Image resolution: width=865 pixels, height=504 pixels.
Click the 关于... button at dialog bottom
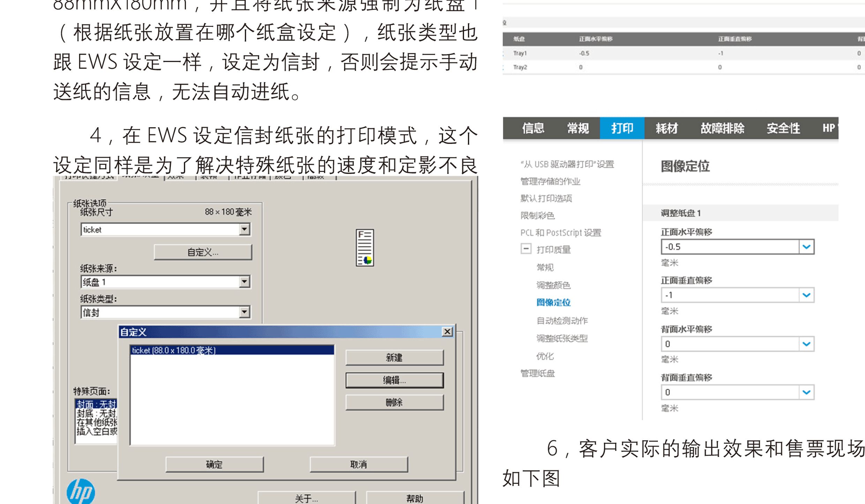coord(307,498)
